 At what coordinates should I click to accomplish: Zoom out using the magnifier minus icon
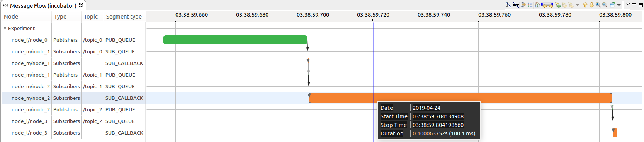point(605,5)
